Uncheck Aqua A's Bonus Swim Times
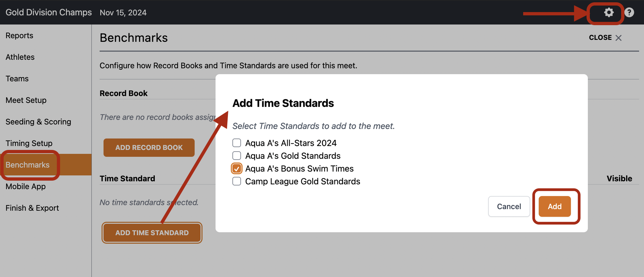 tap(237, 169)
